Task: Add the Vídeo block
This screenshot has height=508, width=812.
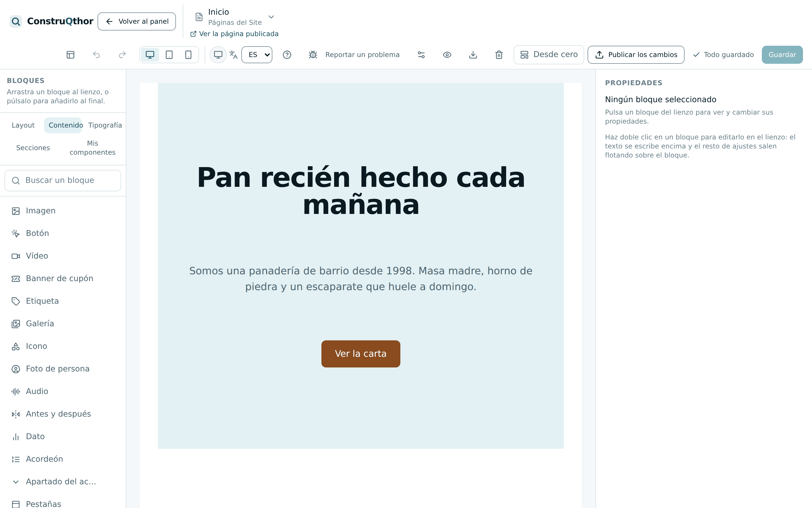Action: pos(63,256)
